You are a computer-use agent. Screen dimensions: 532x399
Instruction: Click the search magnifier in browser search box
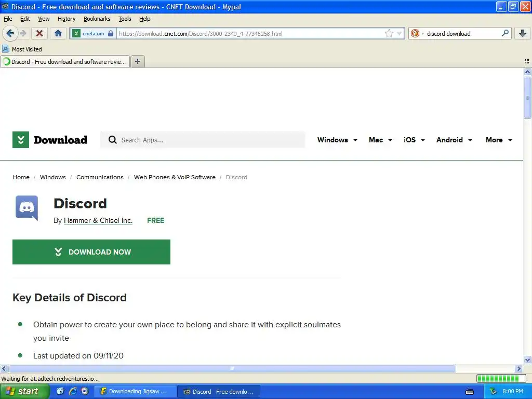(x=505, y=33)
